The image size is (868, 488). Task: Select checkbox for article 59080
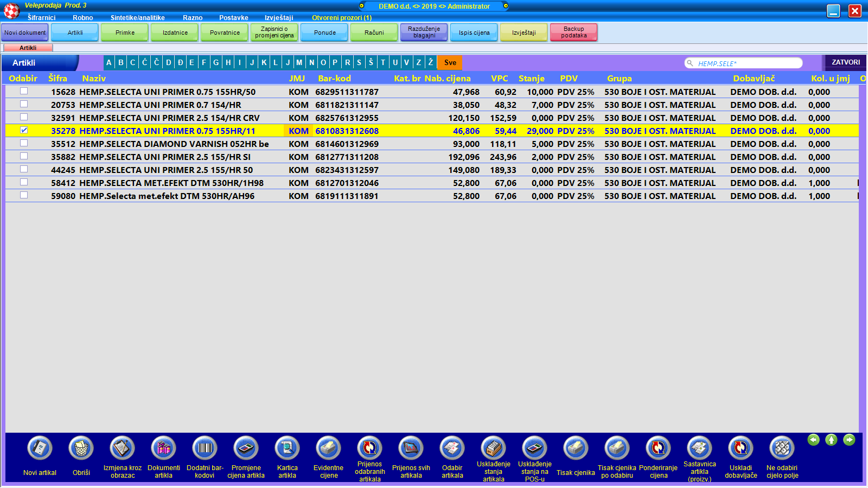click(24, 195)
